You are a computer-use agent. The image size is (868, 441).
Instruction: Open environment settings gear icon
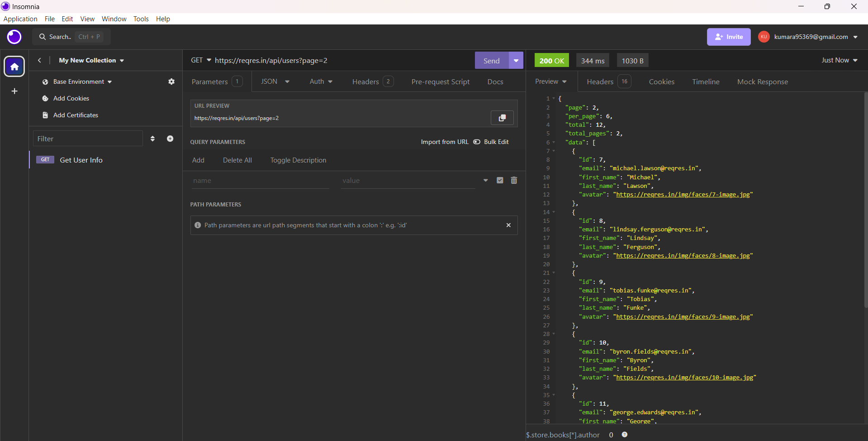click(171, 81)
